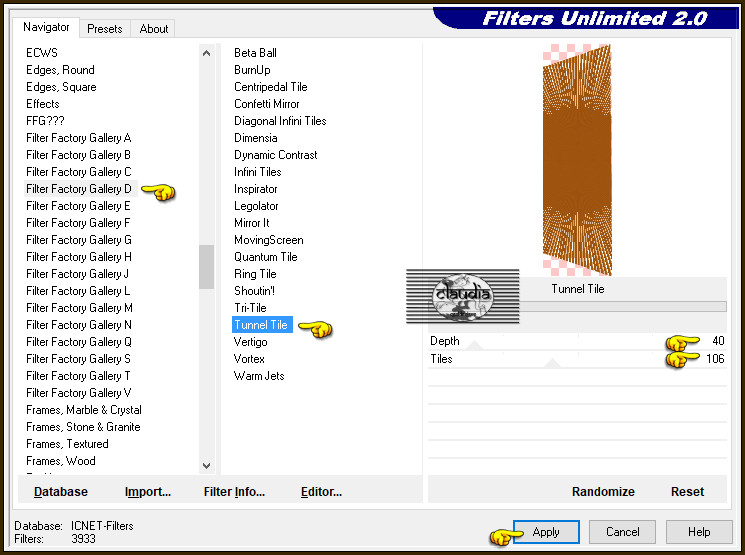Select Filter Factory Gallery D

pos(79,189)
